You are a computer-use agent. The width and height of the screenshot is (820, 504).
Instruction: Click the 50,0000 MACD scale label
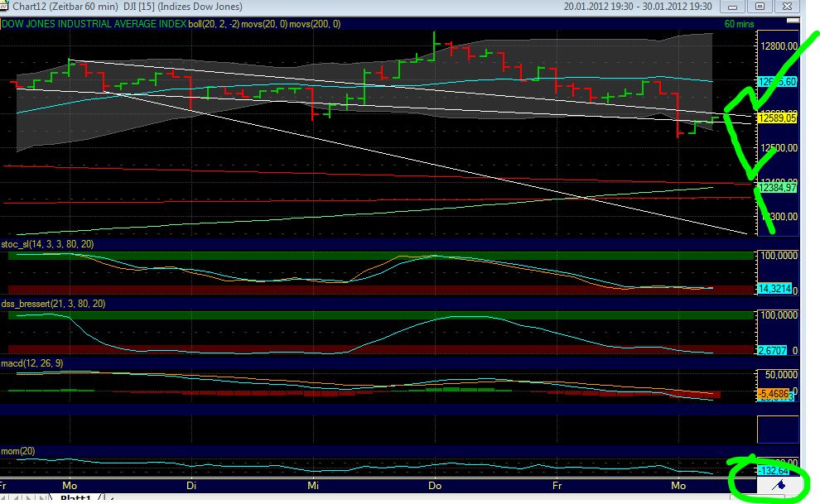coord(781,374)
